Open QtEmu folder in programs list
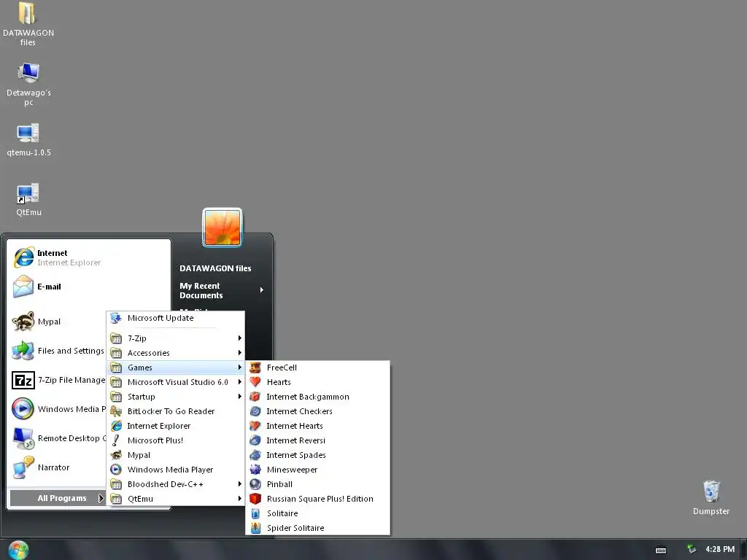 click(175, 499)
